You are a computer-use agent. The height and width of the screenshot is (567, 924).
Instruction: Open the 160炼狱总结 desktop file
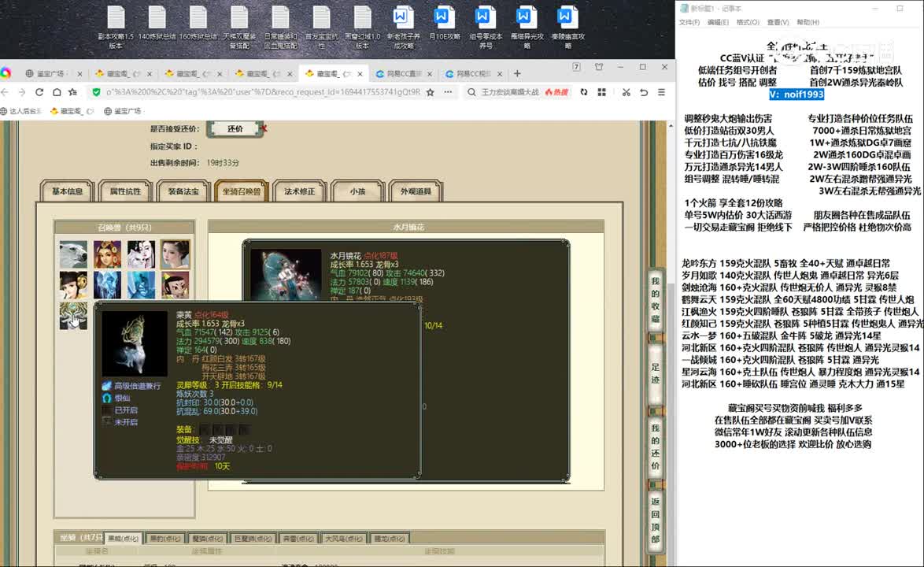click(x=198, y=24)
